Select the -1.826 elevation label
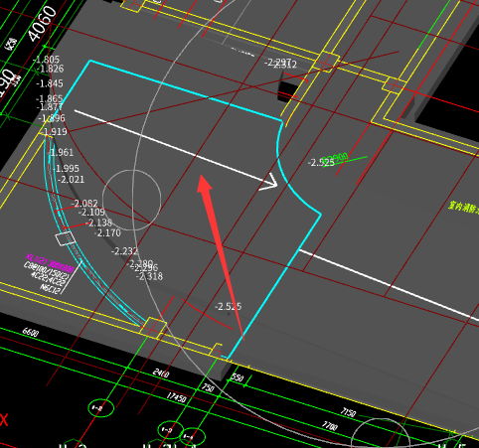 pyautogui.click(x=51, y=69)
